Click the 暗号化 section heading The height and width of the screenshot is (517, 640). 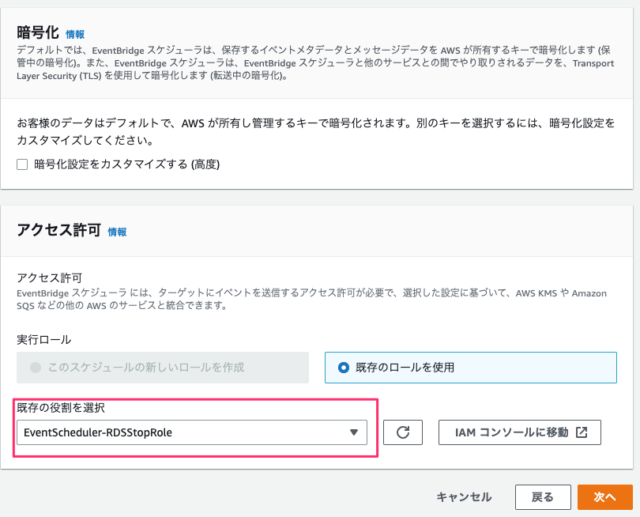pos(38,32)
